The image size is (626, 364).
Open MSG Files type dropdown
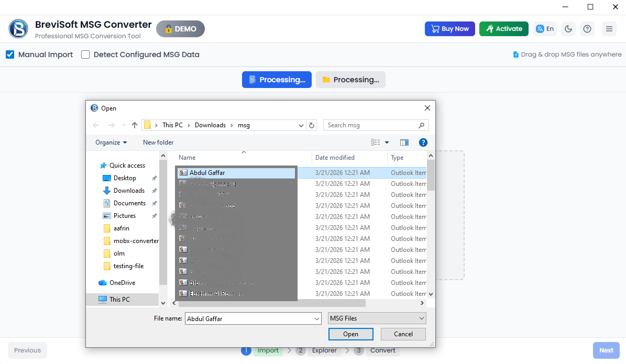point(377,318)
